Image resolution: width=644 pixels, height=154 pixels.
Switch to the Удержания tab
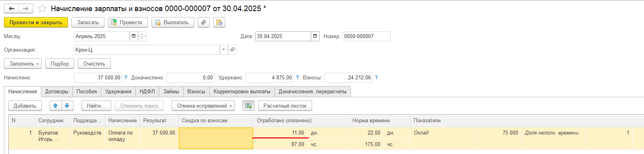pos(118,91)
